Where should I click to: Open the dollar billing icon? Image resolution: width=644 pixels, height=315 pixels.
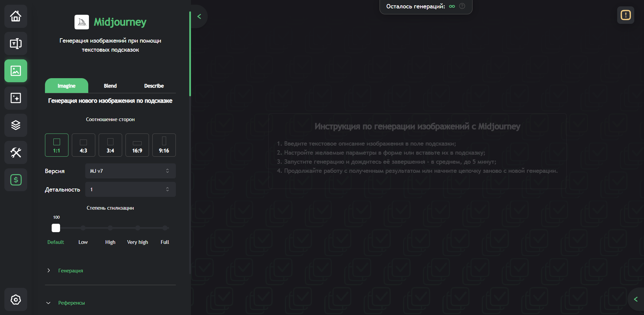tap(16, 180)
